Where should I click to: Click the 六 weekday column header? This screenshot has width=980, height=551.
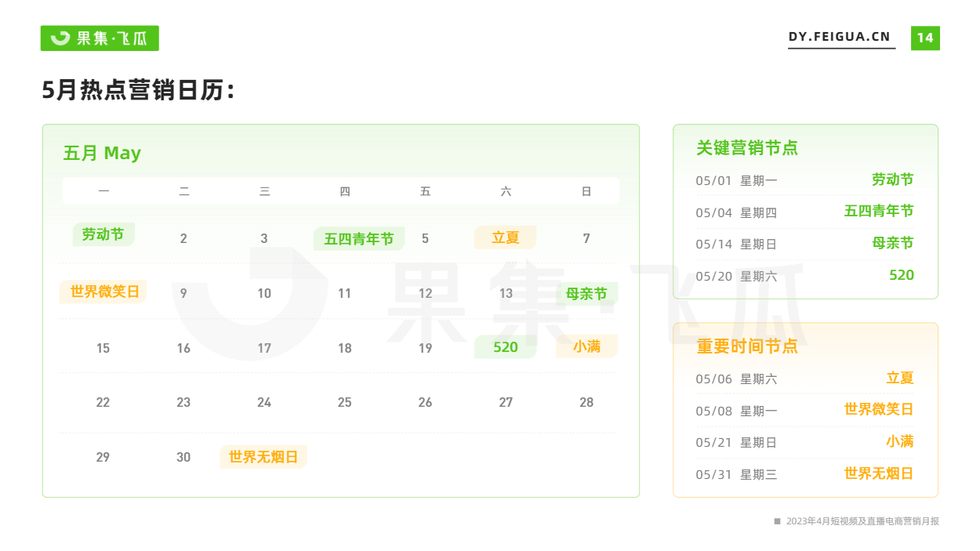pos(506,191)
